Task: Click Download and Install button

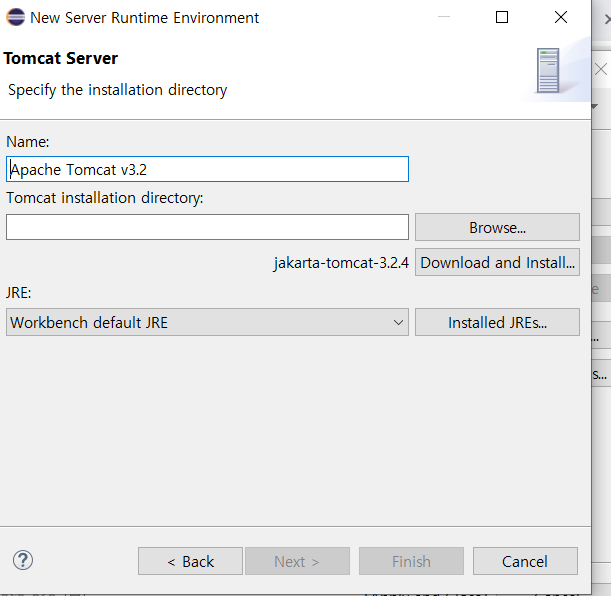Action: [497, 262]
